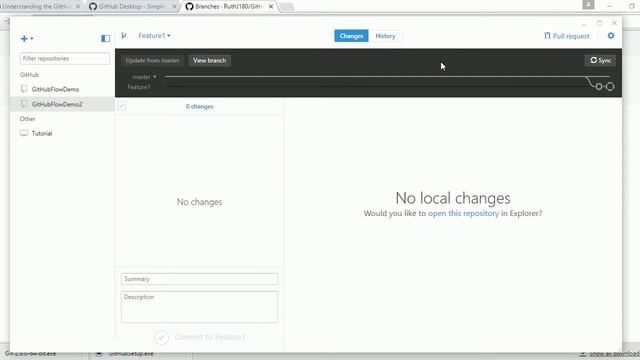Select the first commit circle on Feature1
The height and width of the screenshot is (360, 640).
(x=599, y=87)
